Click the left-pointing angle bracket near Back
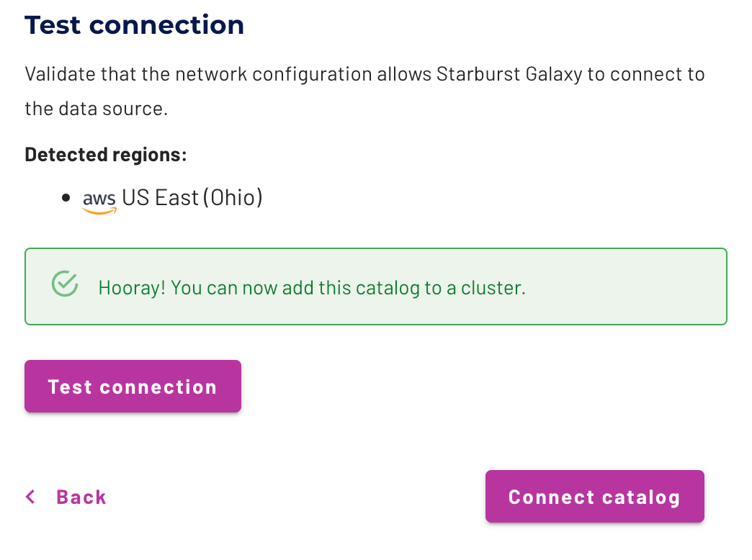The width and height of the screenshot is (752, 560). (x=30, y=497)
